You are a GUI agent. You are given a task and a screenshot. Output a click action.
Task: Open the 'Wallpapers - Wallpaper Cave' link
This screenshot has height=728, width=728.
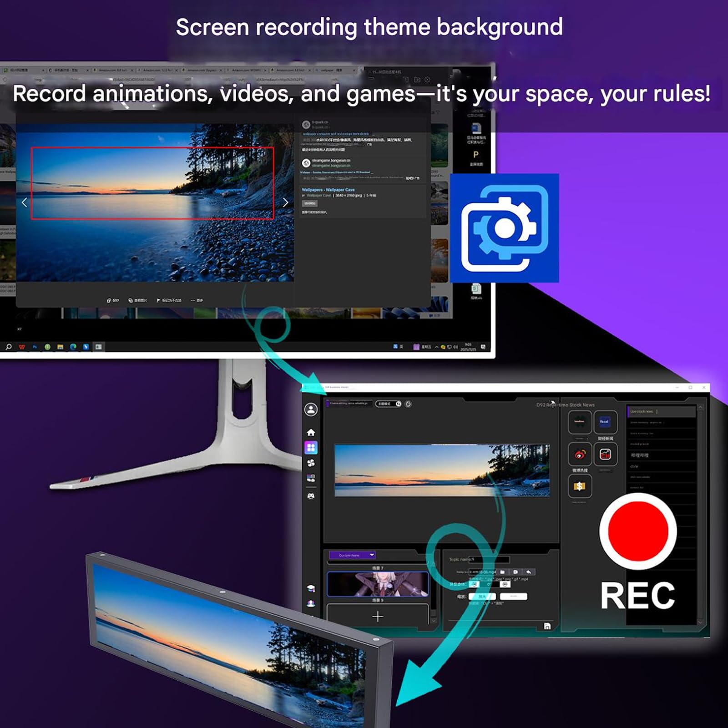328,190
